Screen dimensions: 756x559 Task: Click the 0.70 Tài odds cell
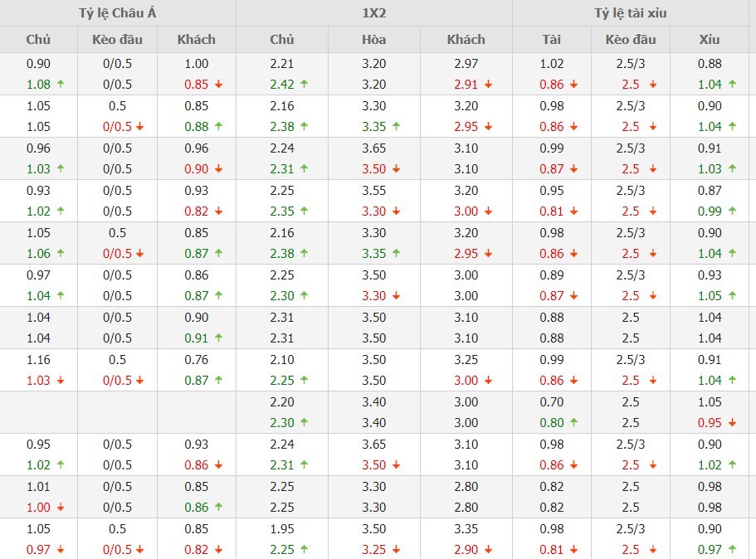coord(551,402)
